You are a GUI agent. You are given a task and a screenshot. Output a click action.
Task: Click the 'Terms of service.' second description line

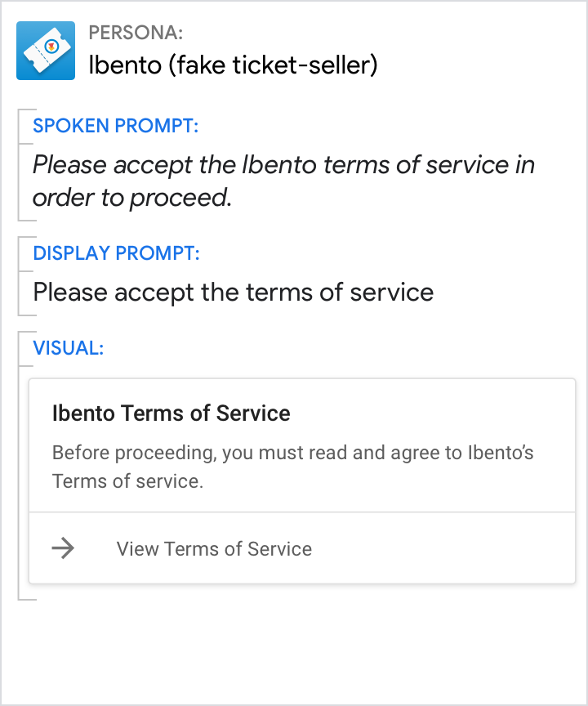coord(127,481)
